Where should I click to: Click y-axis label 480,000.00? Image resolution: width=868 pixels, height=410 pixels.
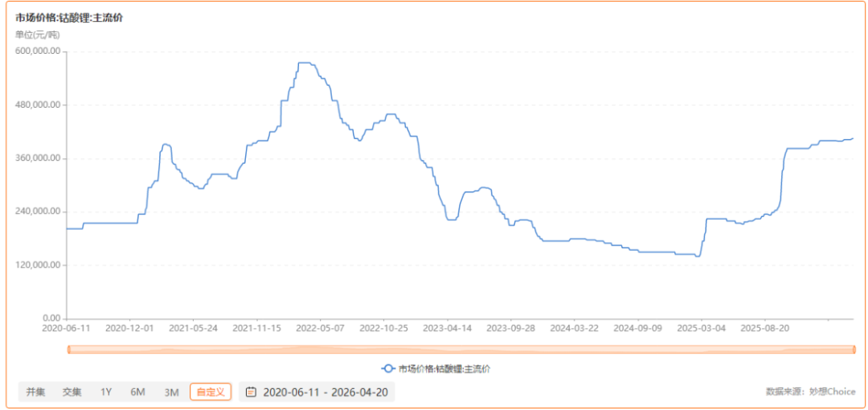point(39,105)
